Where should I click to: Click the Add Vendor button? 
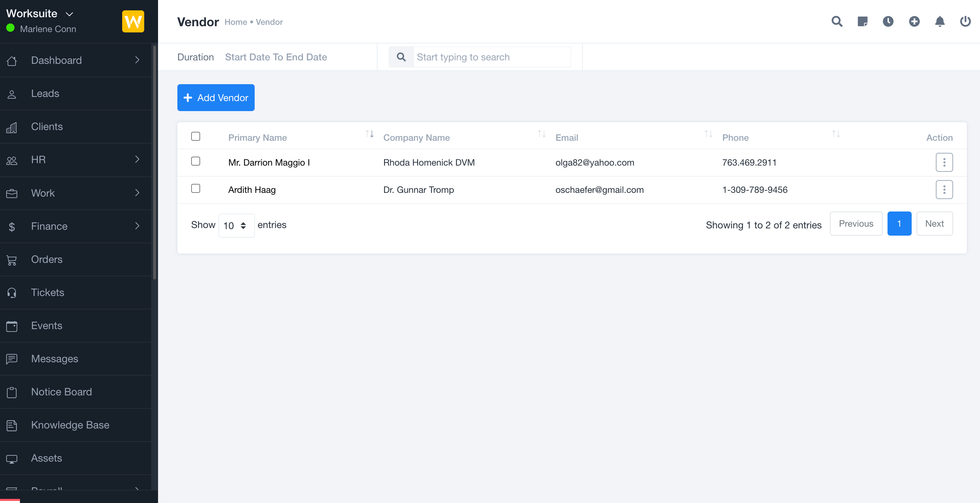(x=216, y=97)
